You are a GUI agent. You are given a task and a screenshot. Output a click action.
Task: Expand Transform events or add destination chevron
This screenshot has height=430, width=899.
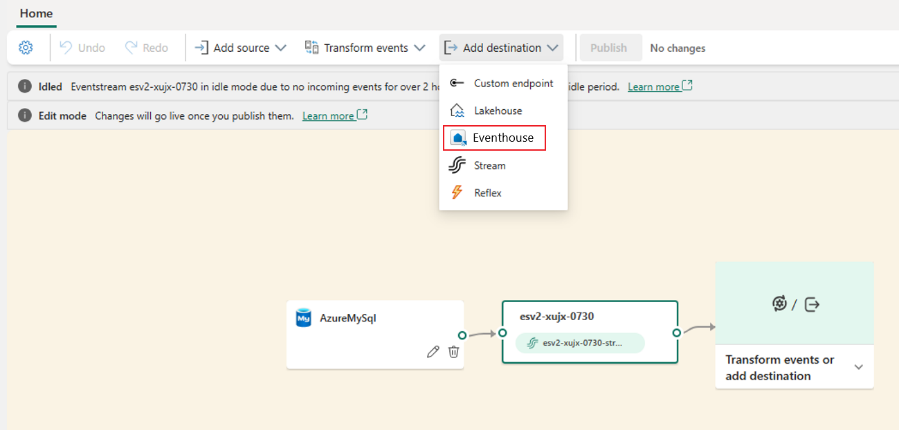[x=858, y=368]
